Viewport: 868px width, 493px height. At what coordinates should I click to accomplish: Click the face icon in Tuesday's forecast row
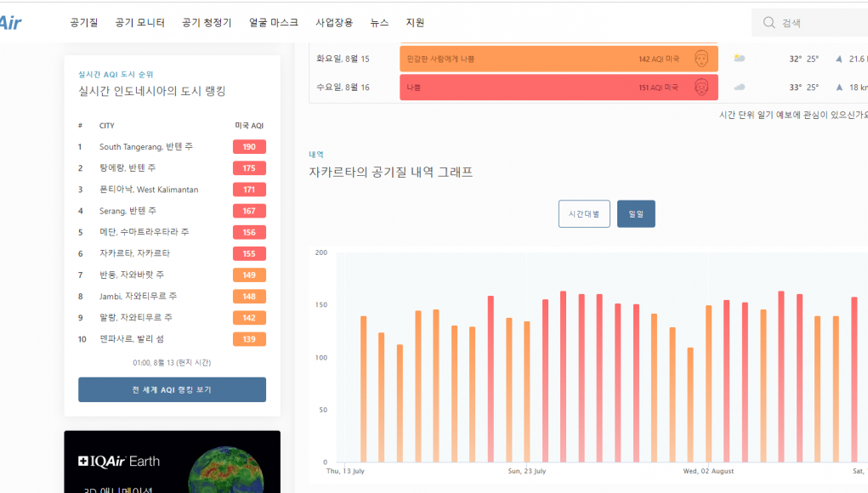(x=701, y=59)
